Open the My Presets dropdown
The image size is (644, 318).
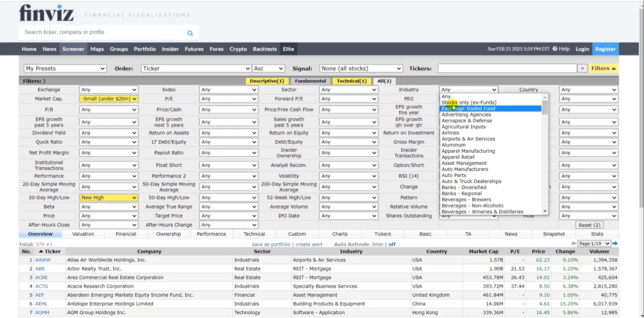pyautogui.click(x=65, y=68)
